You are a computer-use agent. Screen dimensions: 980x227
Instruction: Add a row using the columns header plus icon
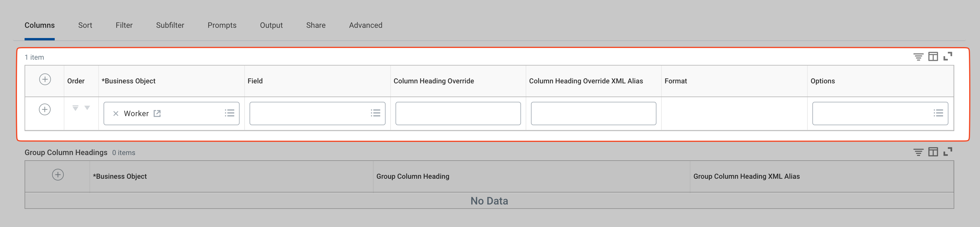click(45, 80)
